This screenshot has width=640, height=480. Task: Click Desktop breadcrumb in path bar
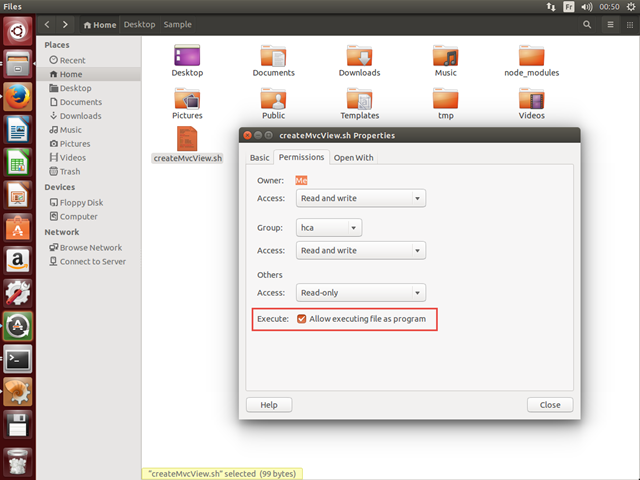pos(140,24)
